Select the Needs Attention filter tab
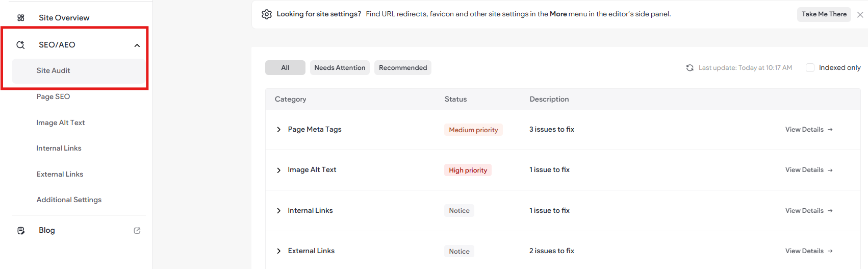This screenshot has width=868, height=269. (x=340, y=68)
